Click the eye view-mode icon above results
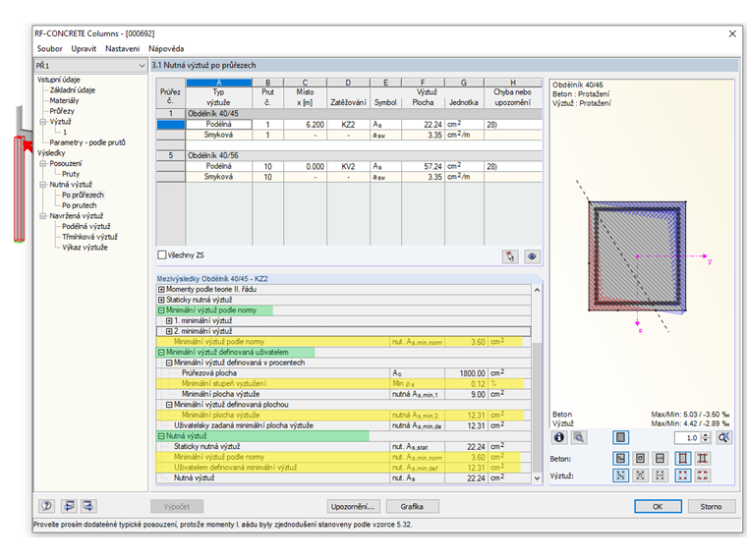 click(532, 255)
